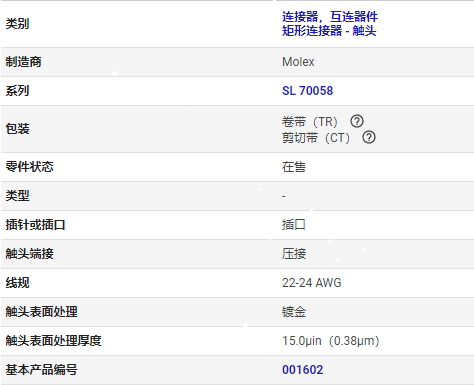Open the 矩形连接器 - 触头 category link
474x385 pixels.
[329, 31]
